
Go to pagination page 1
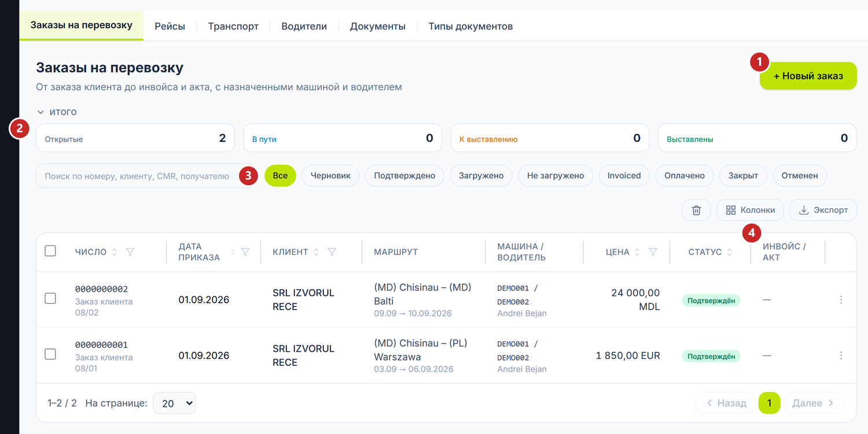[769, 403]
